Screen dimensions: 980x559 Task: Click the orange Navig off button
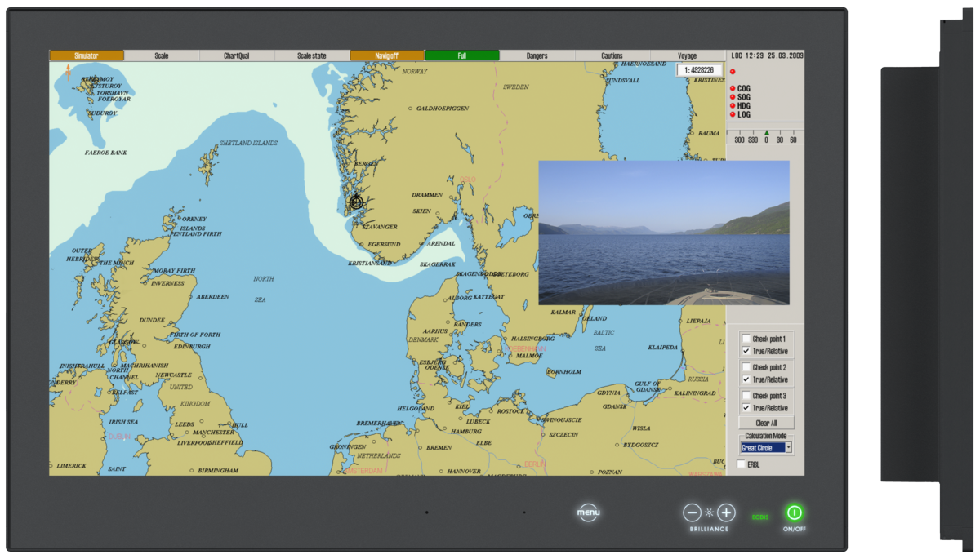387,55
